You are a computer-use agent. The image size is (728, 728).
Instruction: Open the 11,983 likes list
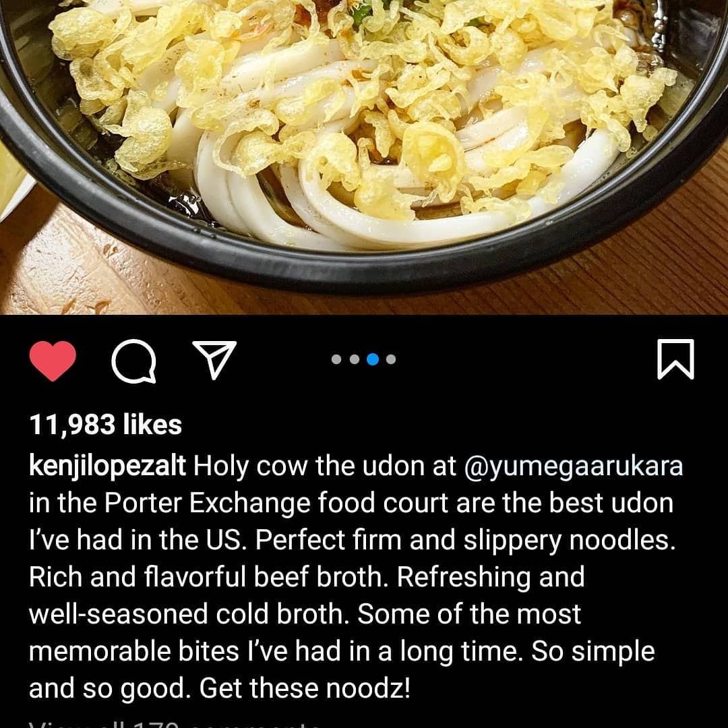105,425
